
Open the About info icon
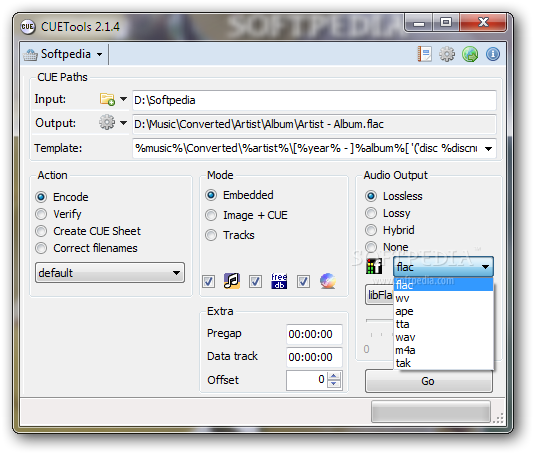(x=493, y=54)
